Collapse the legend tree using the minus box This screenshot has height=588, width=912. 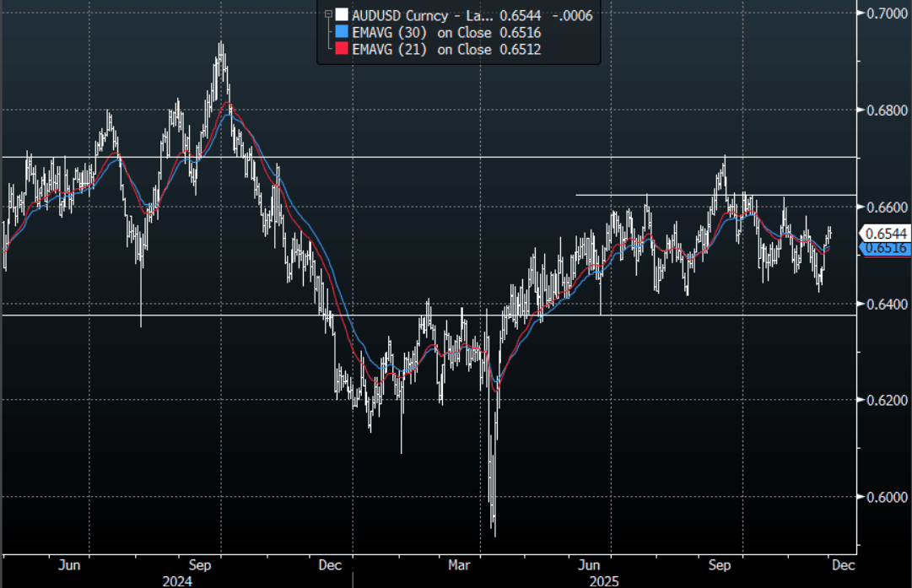coord(327,13)
